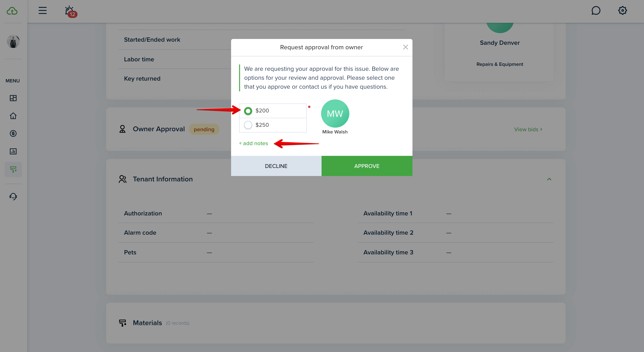
Task: Click the user profile avatar in sidebar
Action: click(x=13, y=41)
